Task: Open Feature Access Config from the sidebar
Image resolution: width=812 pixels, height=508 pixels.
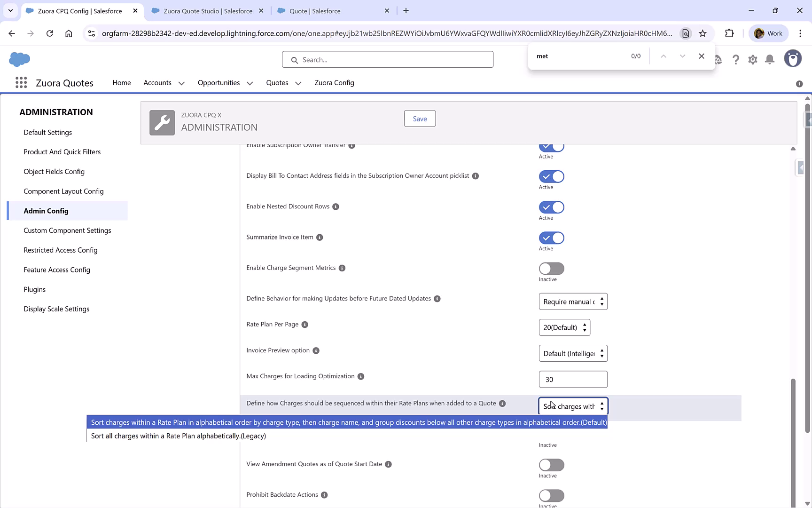Action: coord(56,270)
